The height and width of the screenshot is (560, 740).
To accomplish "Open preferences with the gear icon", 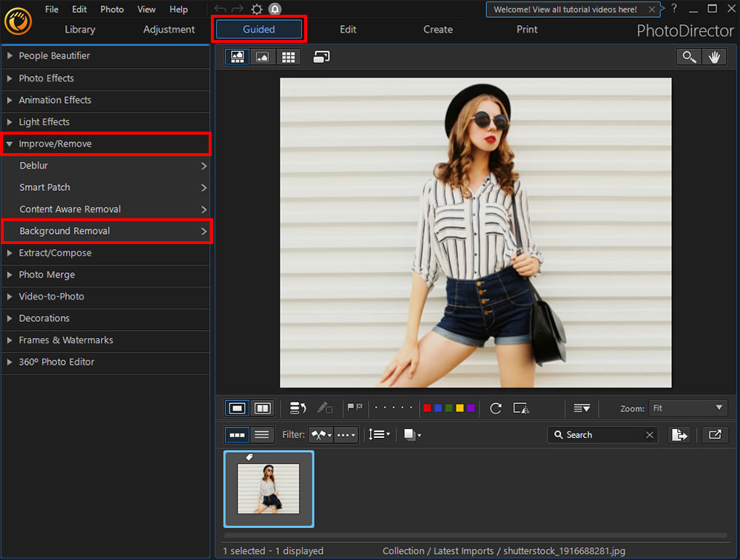I will 257,10.
